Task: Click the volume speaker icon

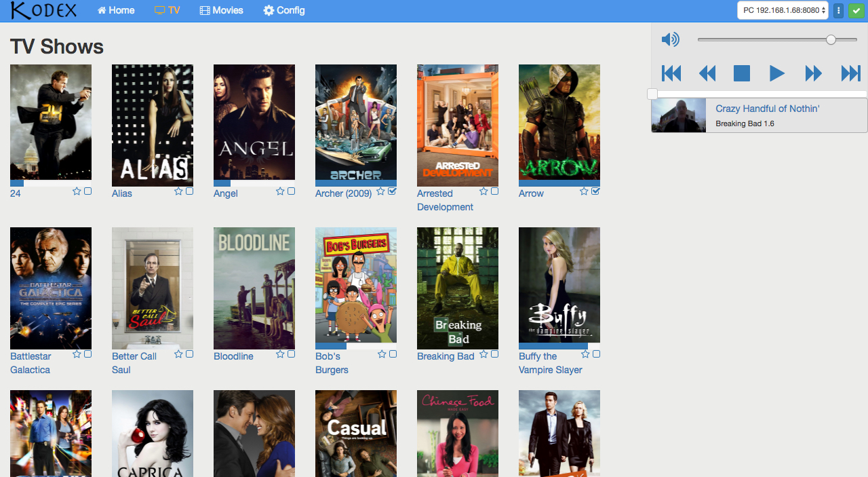Action: click(x=670, y=39)
